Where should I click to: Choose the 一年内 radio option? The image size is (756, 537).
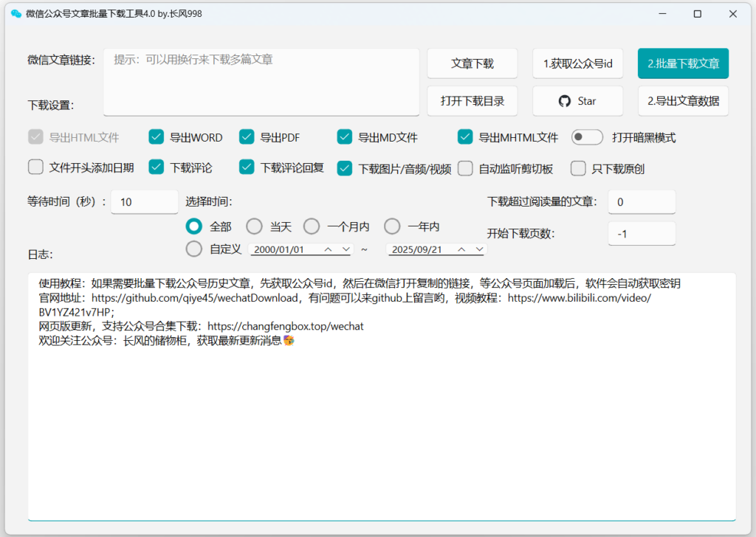tap(392, 226)
